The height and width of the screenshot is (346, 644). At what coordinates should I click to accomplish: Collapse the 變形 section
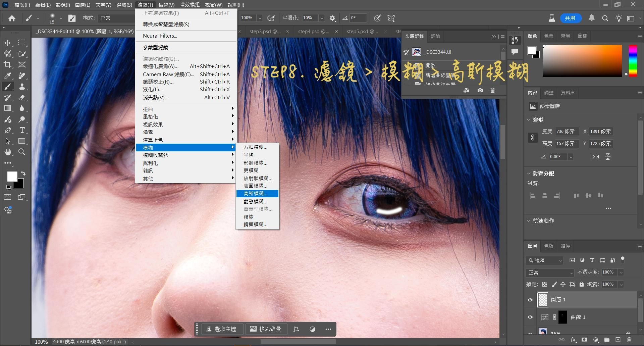(529, 120)
